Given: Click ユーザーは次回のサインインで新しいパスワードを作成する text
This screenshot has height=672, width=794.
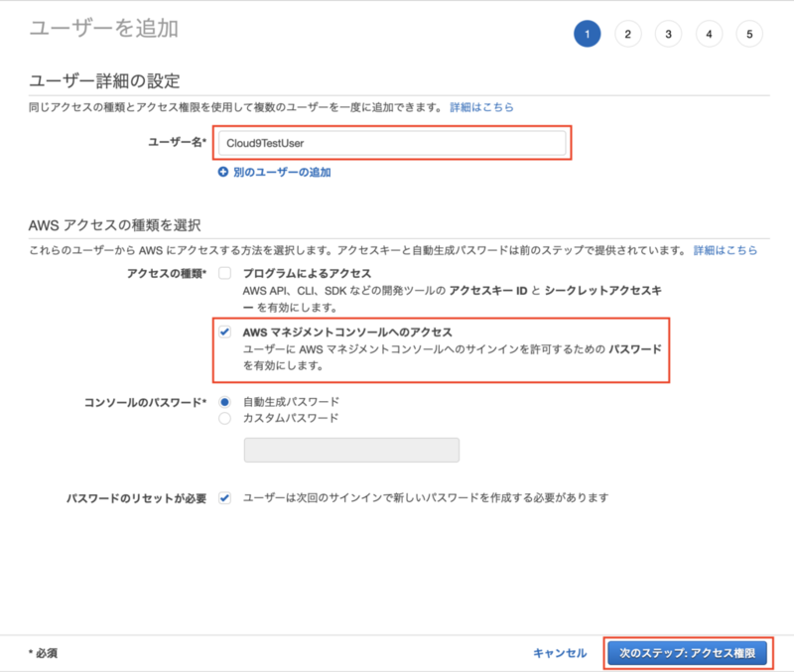Looking at the screenshot, I should pos(426,498).
